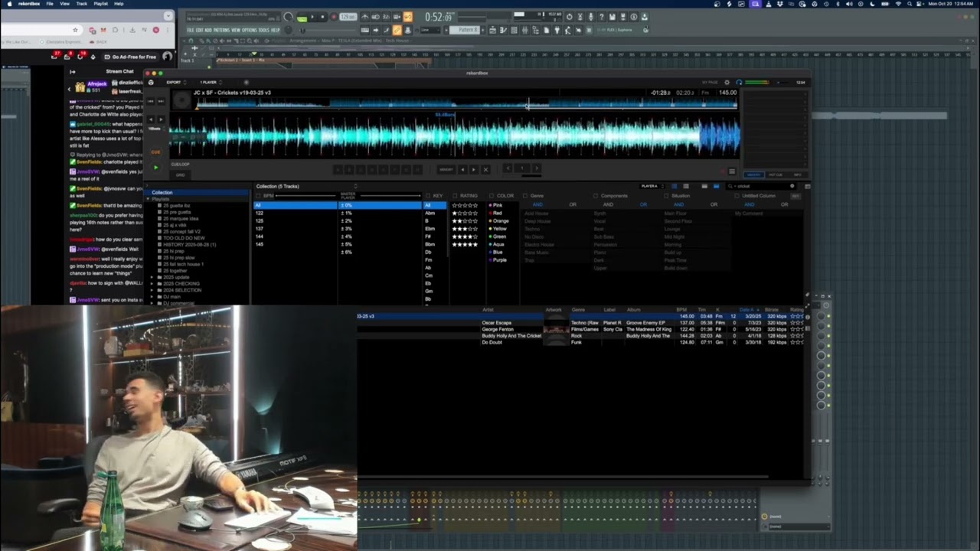Viewport: 980px width, 551px height.
Task: Select the George Fenton track row
Action: click(x=580, y=329)
